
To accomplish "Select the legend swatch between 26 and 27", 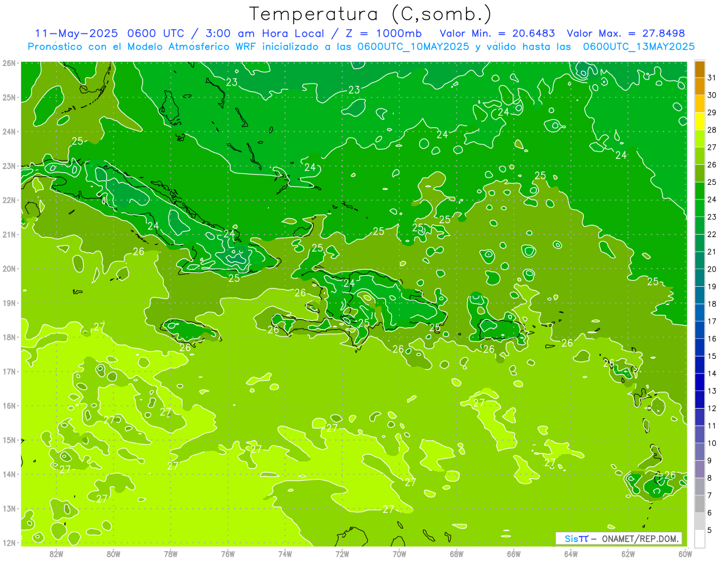I will click(699, 156).
